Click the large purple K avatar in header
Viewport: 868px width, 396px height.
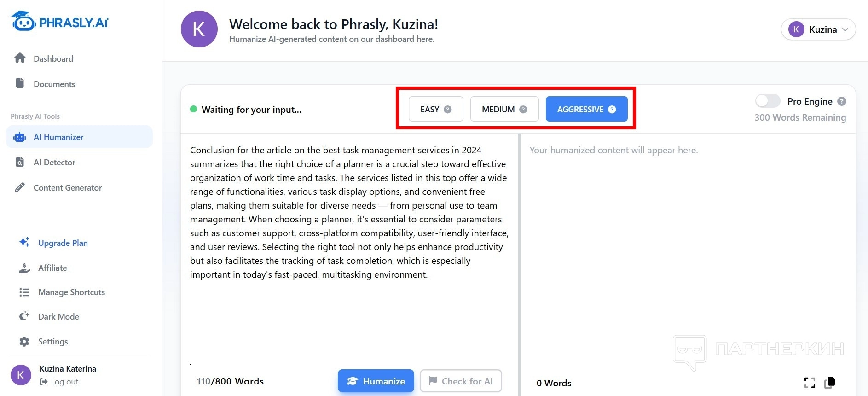point(199,29)
